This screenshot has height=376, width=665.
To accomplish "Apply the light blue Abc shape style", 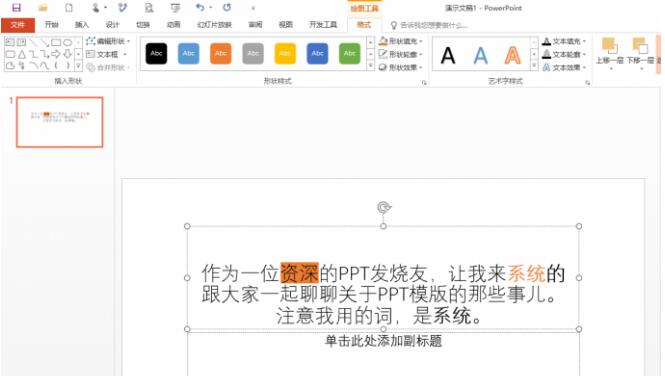I will click(x=189, y=53).
